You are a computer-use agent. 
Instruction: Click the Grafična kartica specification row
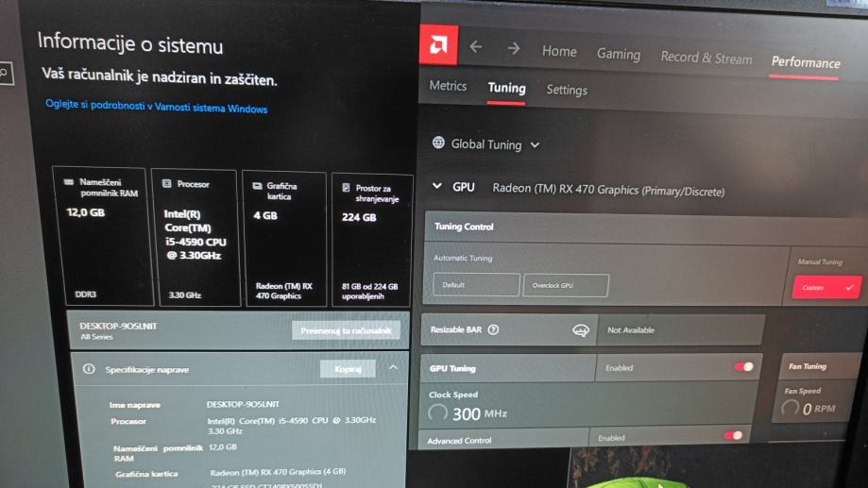(x=230, y=473)
